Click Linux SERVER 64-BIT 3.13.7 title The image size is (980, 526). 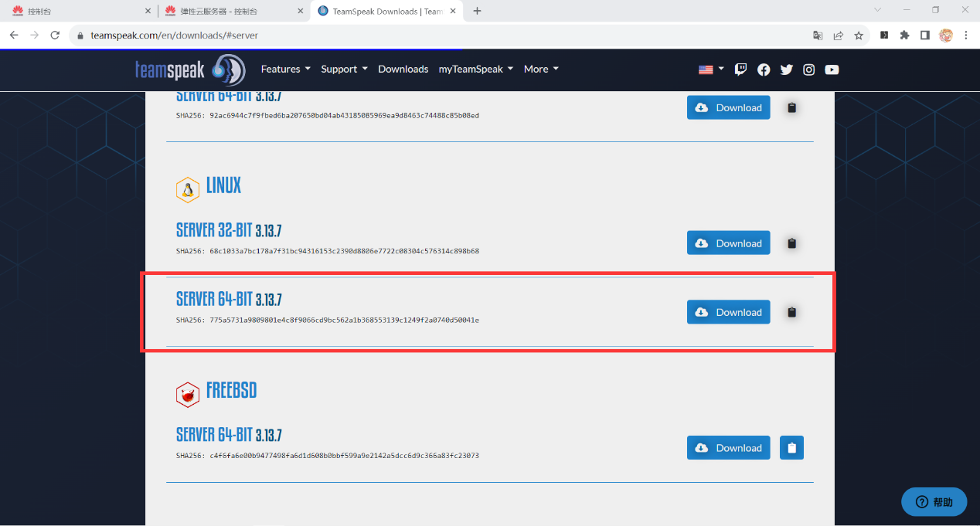tap(229, 300)
